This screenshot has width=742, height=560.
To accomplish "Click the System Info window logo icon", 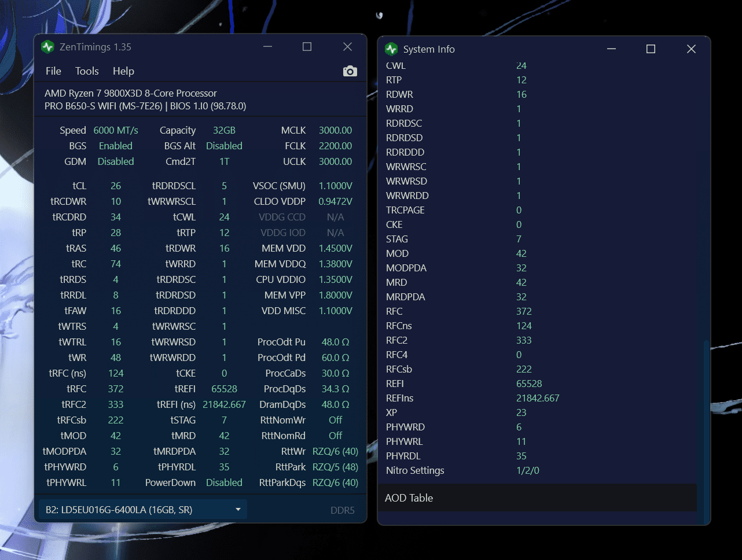I will pyautogui.click(x=391, y=49).
